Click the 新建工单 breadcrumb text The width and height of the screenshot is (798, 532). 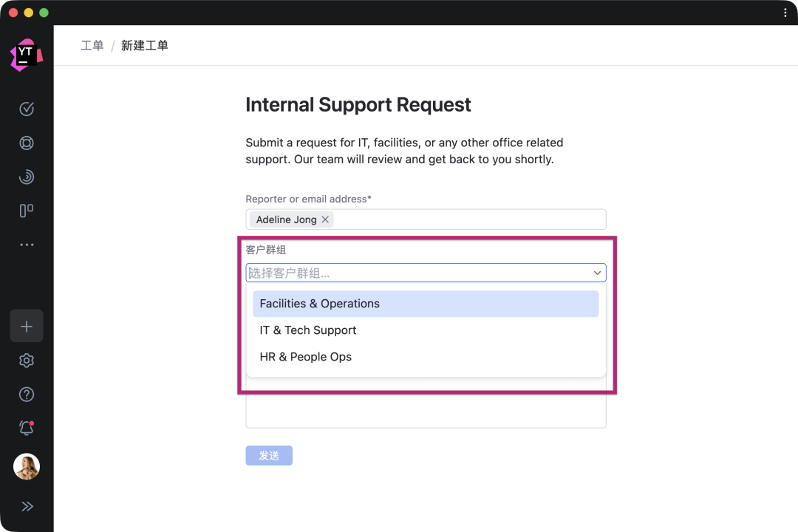click(145, 46)
